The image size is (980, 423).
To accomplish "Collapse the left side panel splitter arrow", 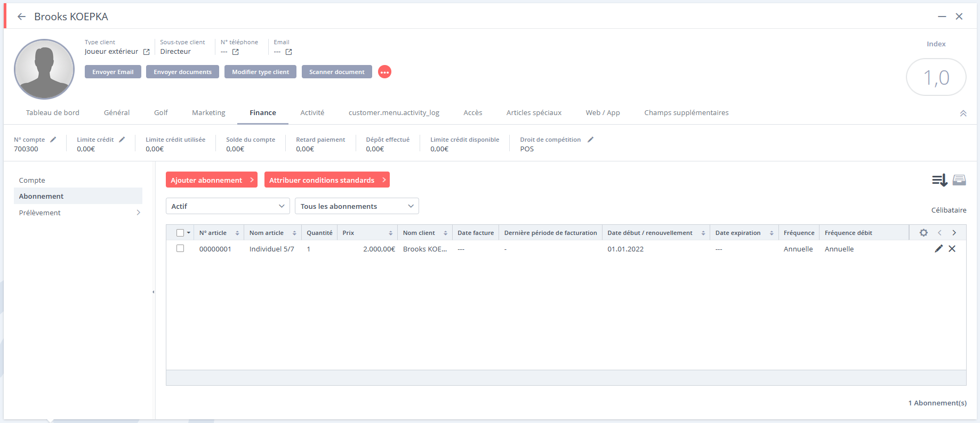I will pos(154,292).
